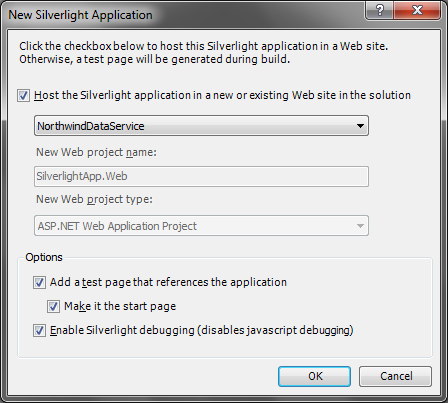Toggle Make it the start page checkbox

click(x=53, y=306)
